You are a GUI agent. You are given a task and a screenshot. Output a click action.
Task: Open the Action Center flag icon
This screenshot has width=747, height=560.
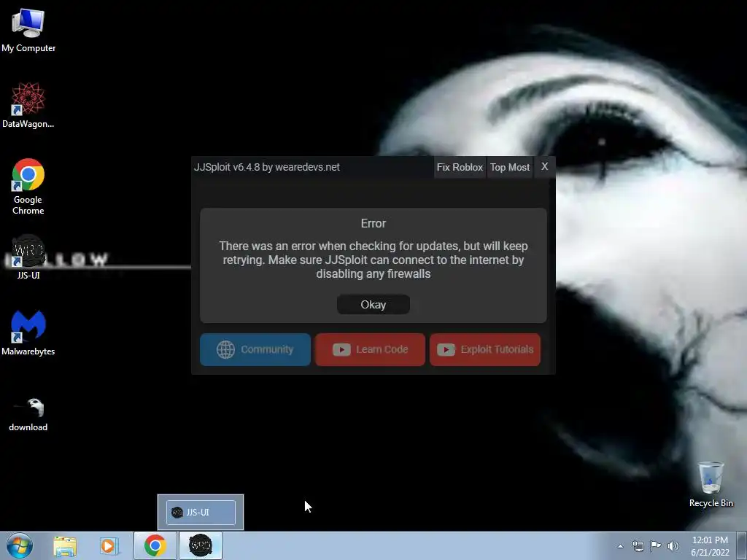coord(656,546)
